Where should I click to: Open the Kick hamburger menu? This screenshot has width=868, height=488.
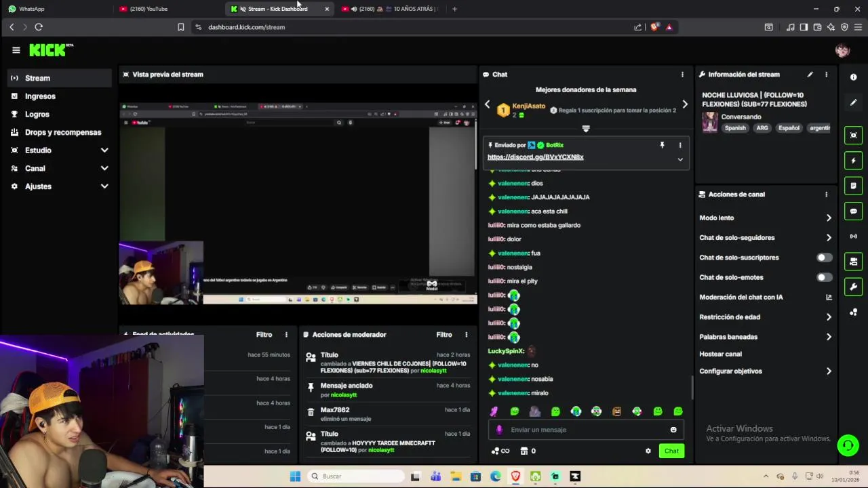tap(16, 50)
